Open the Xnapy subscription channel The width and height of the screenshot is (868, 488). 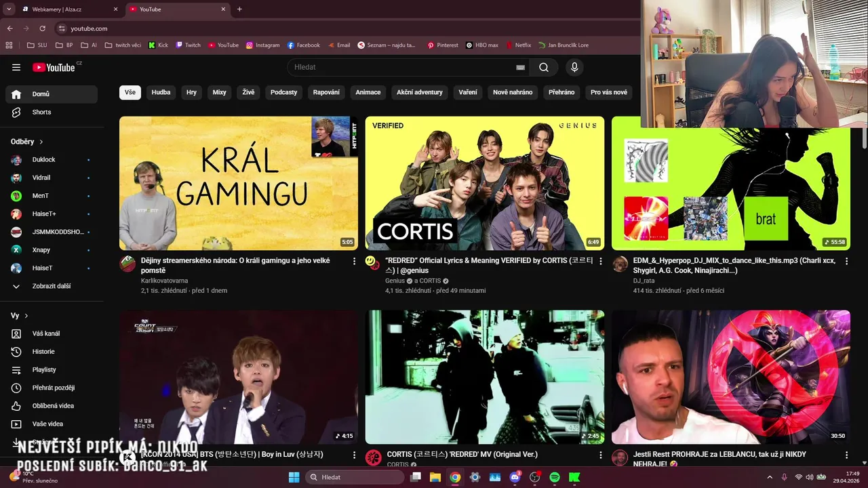coord(52,250)
